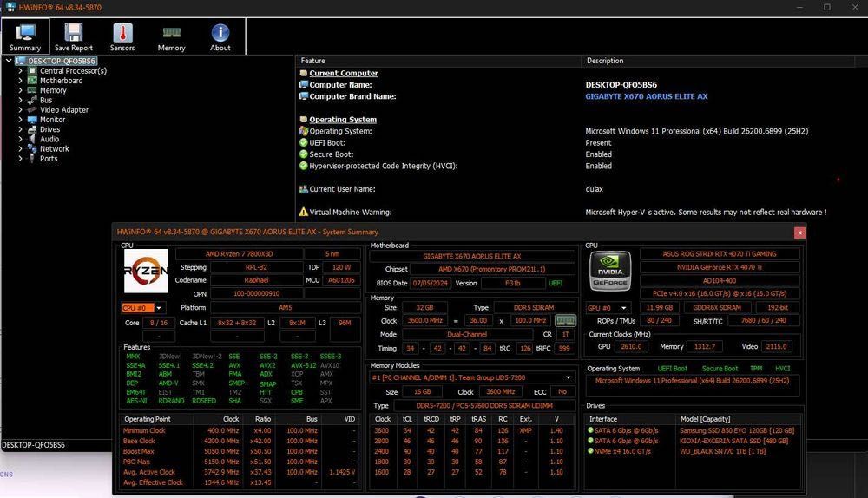868x498 pixels.
Task: Select the Monitor icon in tree
Action: click(x=32, y=120)
